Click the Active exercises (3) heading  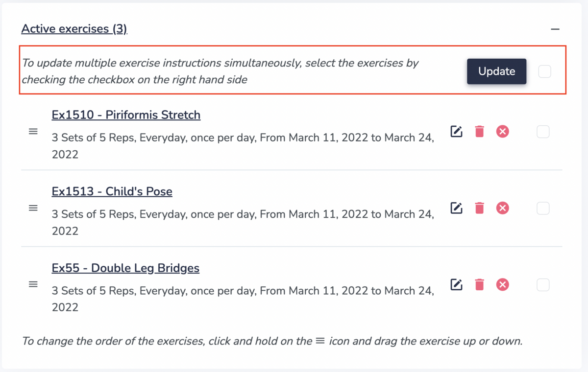(74, 29)
